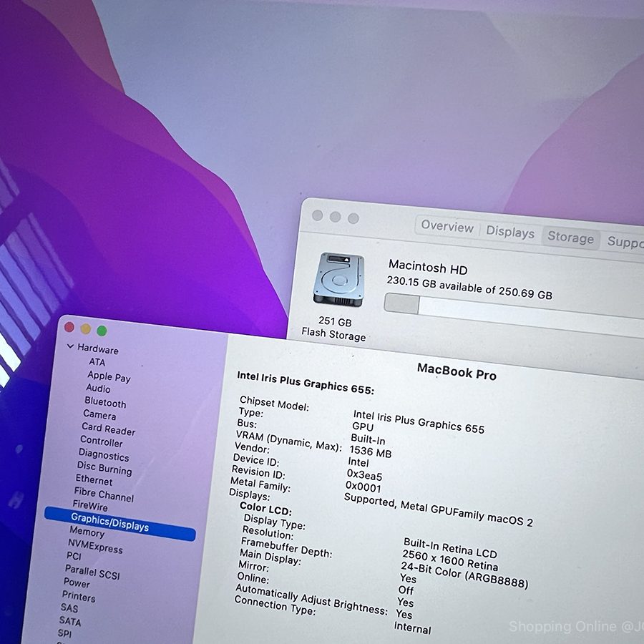
Task: Open Memory in the hardware list
Action: click(x=87, y=532)
